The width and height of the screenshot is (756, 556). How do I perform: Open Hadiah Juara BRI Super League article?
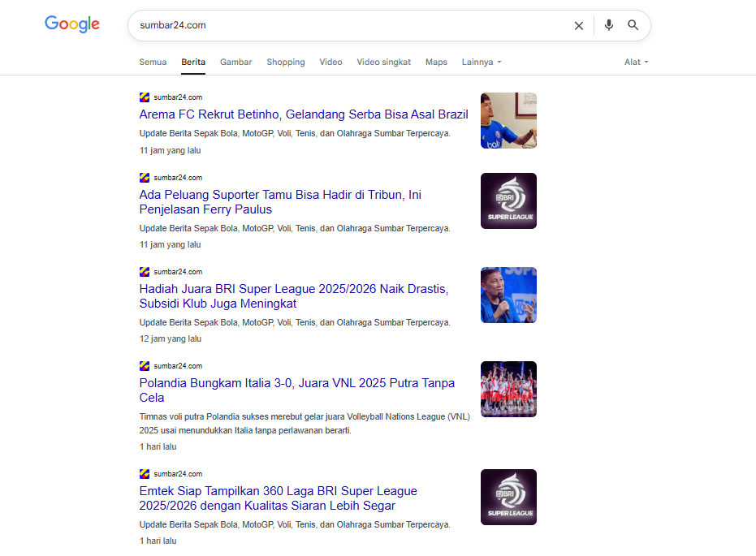pyautogui.click(x=294, y=295)
